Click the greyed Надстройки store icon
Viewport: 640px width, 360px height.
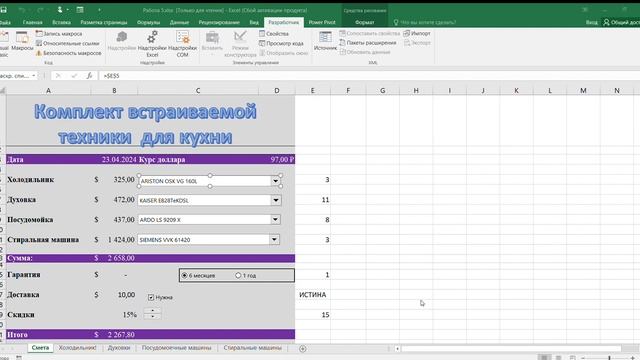(122, 41)
